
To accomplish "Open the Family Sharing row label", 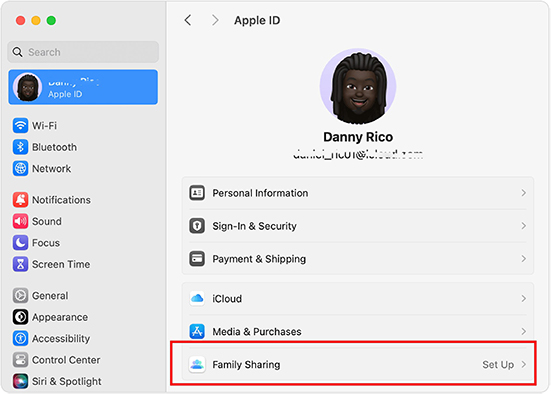I will coord(246,365).
